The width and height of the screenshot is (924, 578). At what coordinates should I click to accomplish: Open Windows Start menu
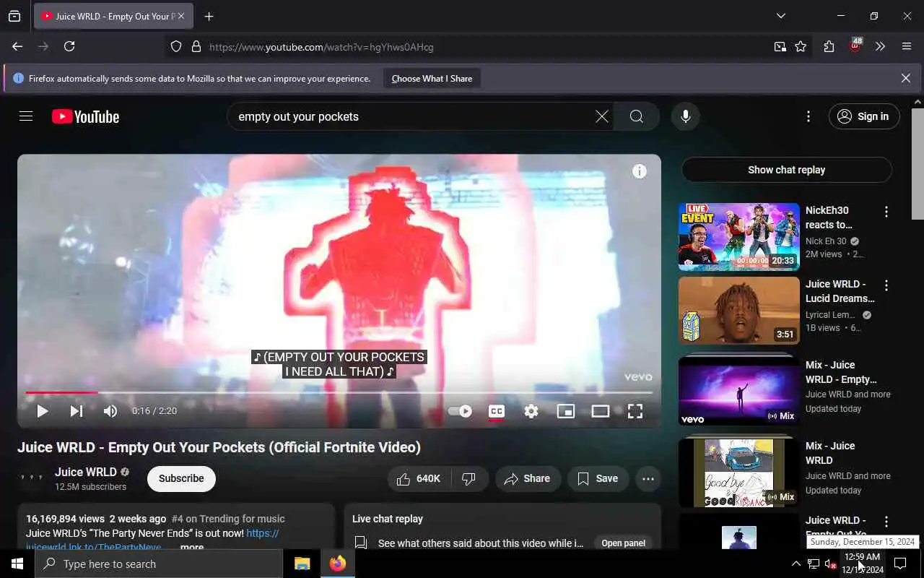point(17,564)
